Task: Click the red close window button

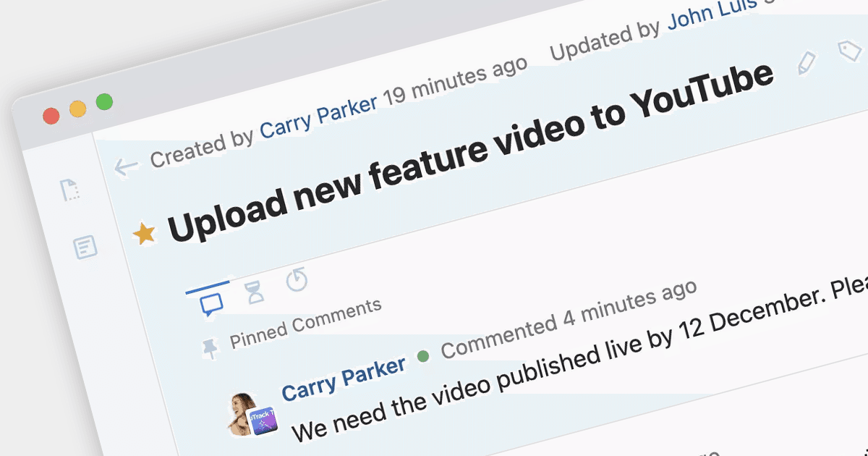Action: [51, 116]
